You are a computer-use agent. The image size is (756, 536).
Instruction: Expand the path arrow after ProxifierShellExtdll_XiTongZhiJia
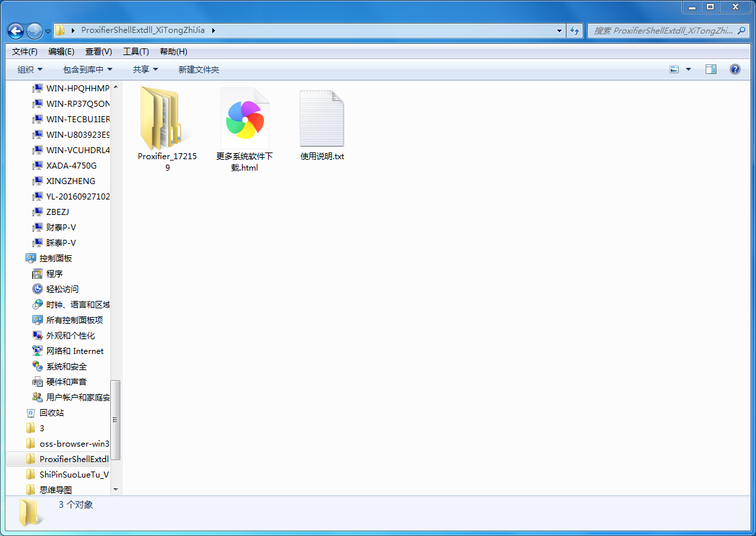pos(213,30)
